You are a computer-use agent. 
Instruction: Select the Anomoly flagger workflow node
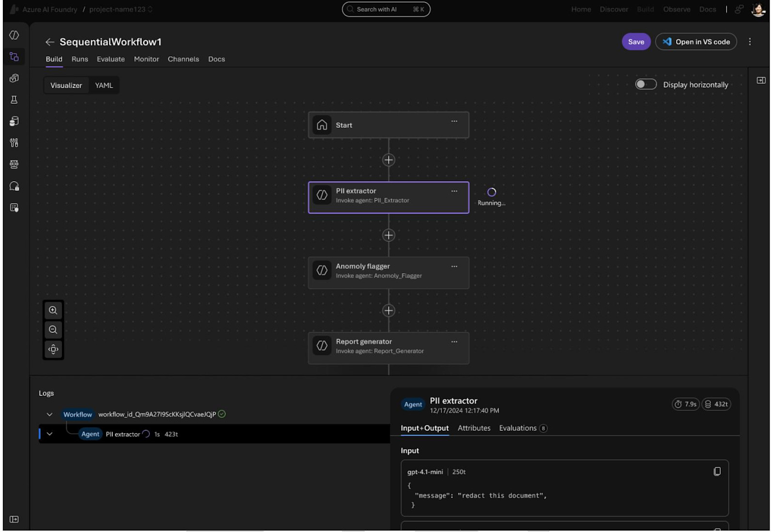[388, 273]
